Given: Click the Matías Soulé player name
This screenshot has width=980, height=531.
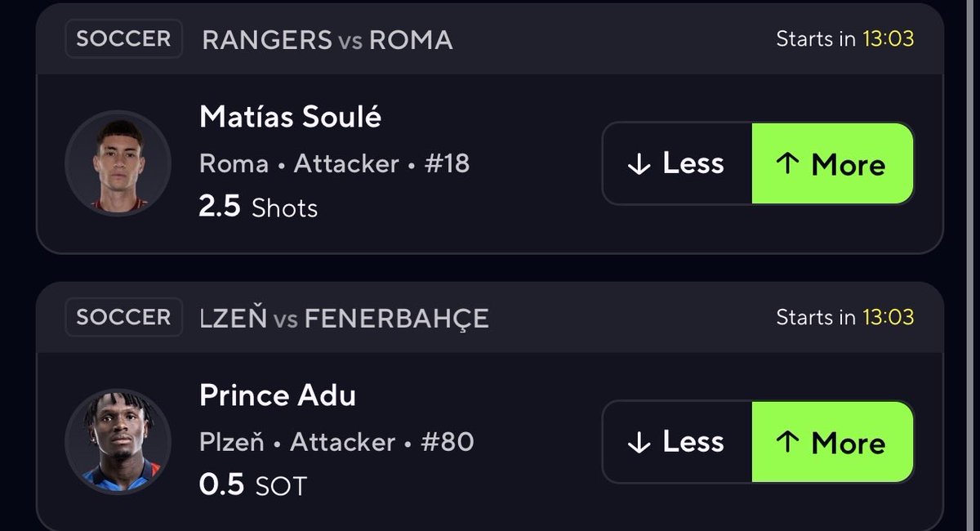Looking at the screenshot, I should pyautogui.click(x=290, y=118).
